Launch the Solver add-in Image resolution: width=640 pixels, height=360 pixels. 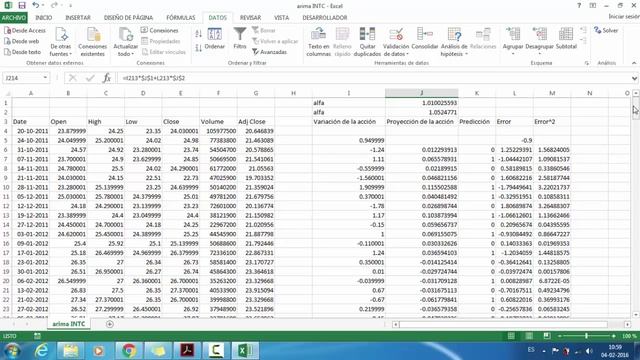coord(606,31)
